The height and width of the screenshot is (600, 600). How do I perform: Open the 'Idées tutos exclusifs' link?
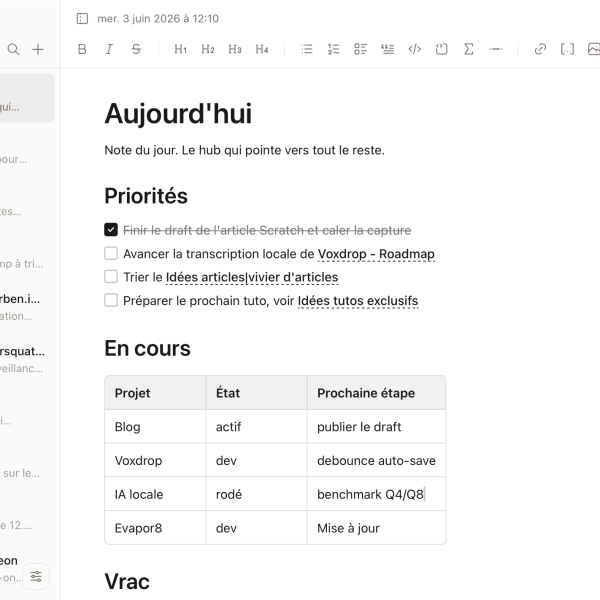click(x=358, y=301)
